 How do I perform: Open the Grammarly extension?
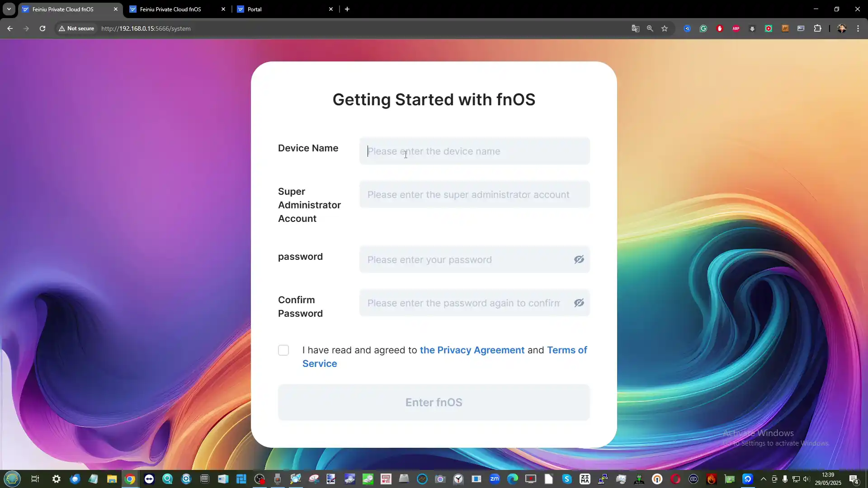703,28
